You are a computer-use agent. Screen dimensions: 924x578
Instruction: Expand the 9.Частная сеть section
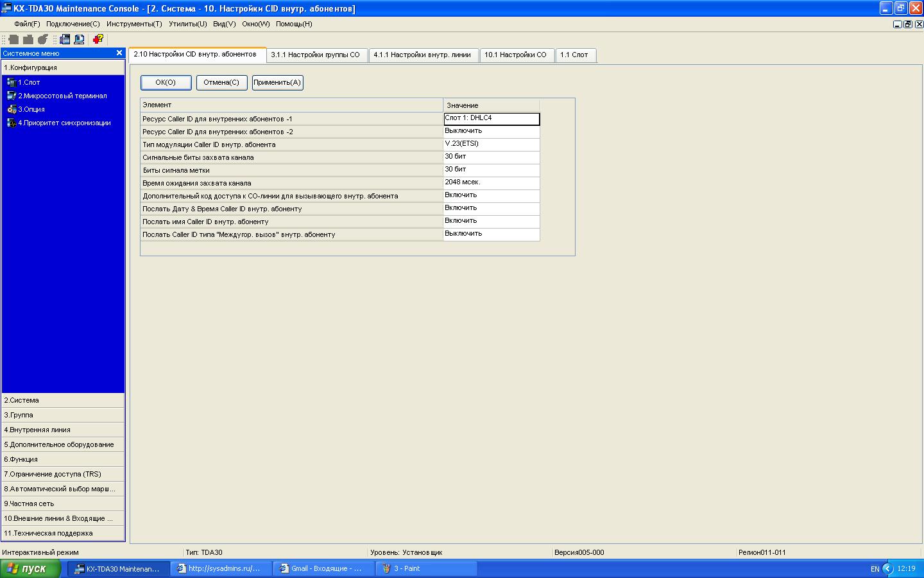point(63,504)
